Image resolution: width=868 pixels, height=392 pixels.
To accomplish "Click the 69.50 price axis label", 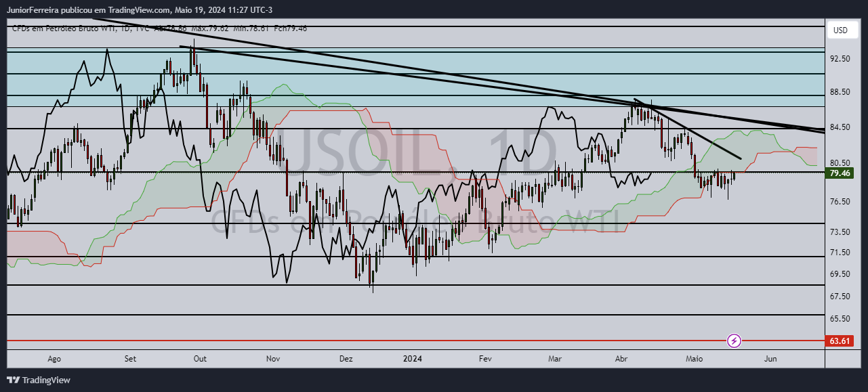I will [x=840, y=274].
